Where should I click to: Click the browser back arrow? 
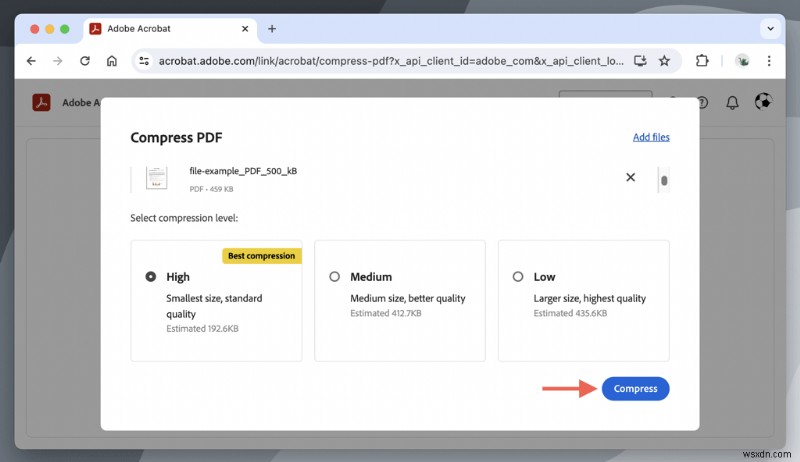pos(31,61)
